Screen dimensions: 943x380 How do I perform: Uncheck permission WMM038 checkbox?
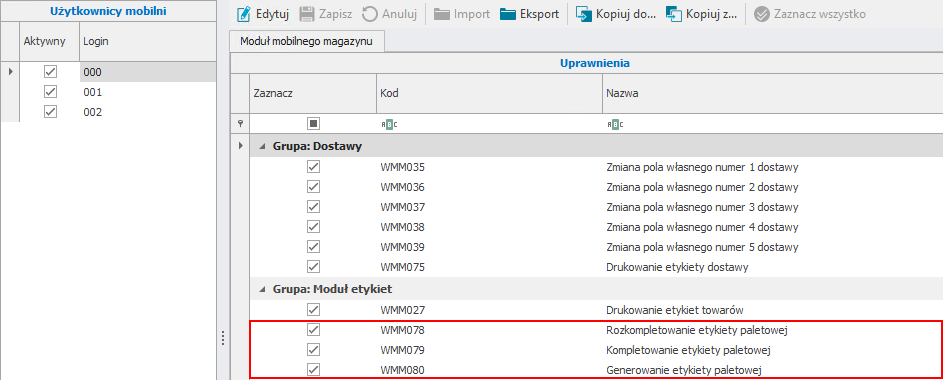pos(313,227)
